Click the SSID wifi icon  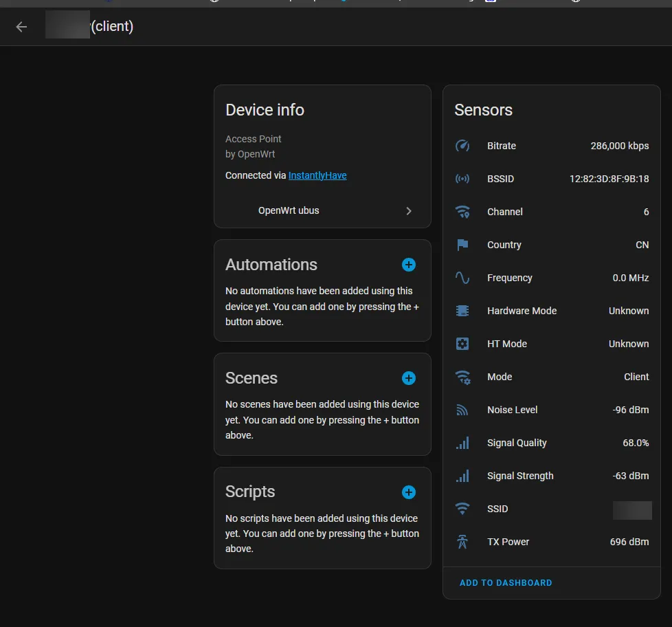pos(462,509)
